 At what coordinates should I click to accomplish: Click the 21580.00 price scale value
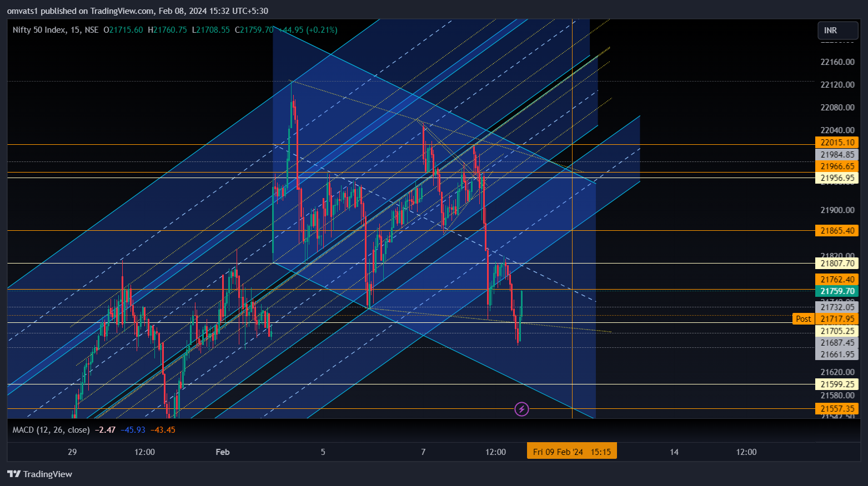click(x=837, y=395)
